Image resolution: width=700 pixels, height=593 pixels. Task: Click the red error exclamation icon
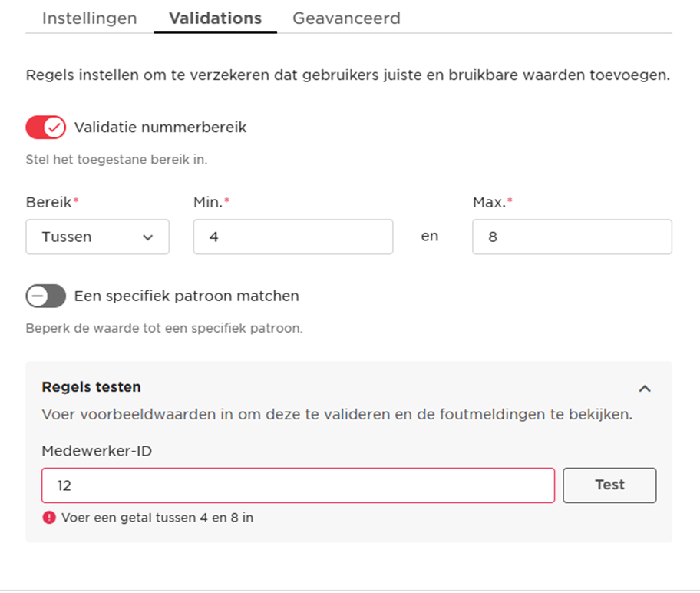(x=49, y=518)
